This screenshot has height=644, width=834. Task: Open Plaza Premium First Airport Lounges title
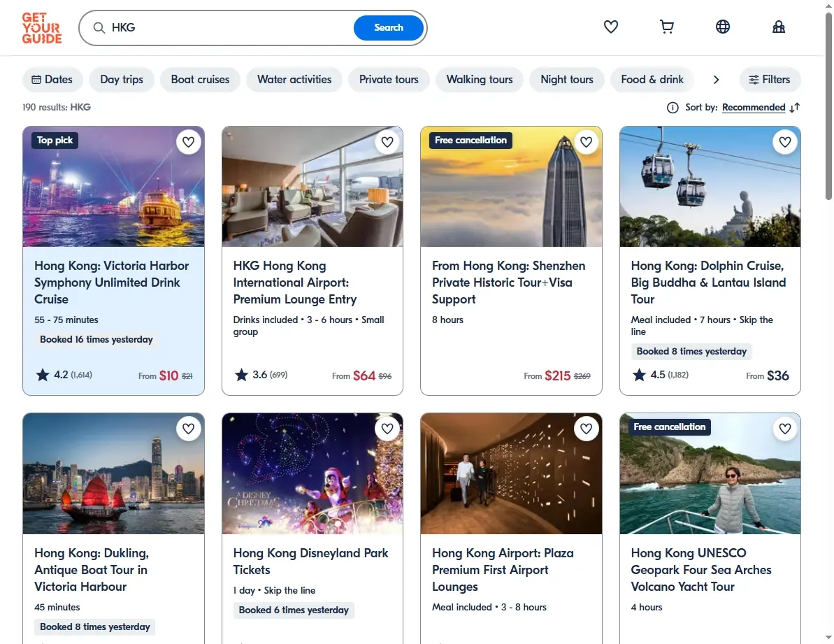click(x=503, y=570)
